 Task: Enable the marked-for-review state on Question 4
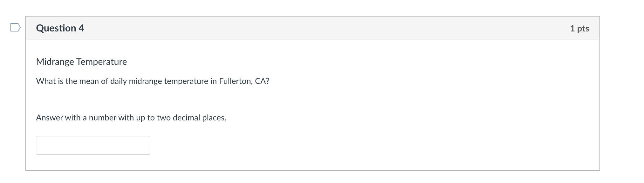[15, 28]
